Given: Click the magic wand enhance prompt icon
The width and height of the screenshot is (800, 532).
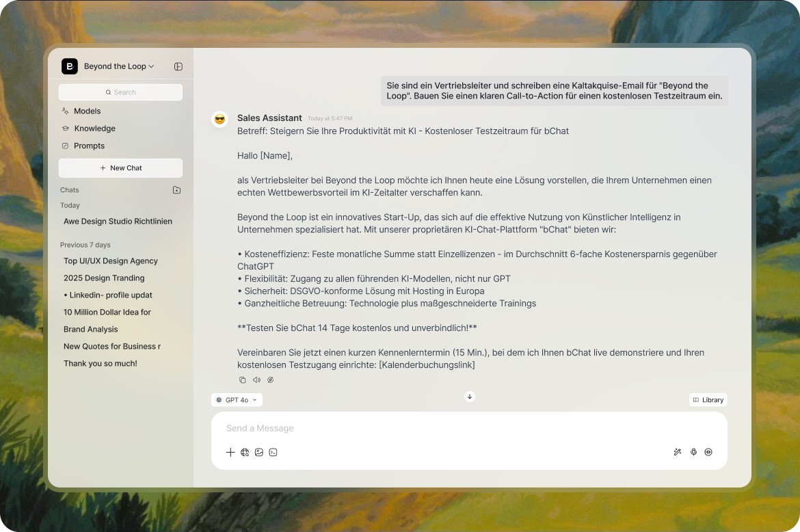Looking at the screenshot, I should (678, 452).
